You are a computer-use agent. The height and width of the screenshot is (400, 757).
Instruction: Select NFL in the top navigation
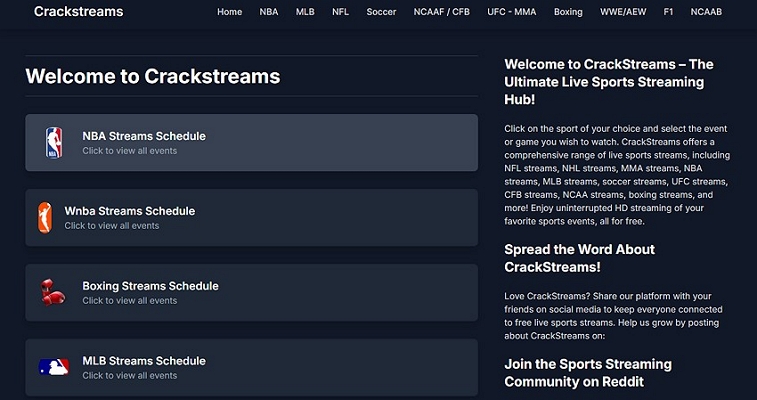coord(340,12)
